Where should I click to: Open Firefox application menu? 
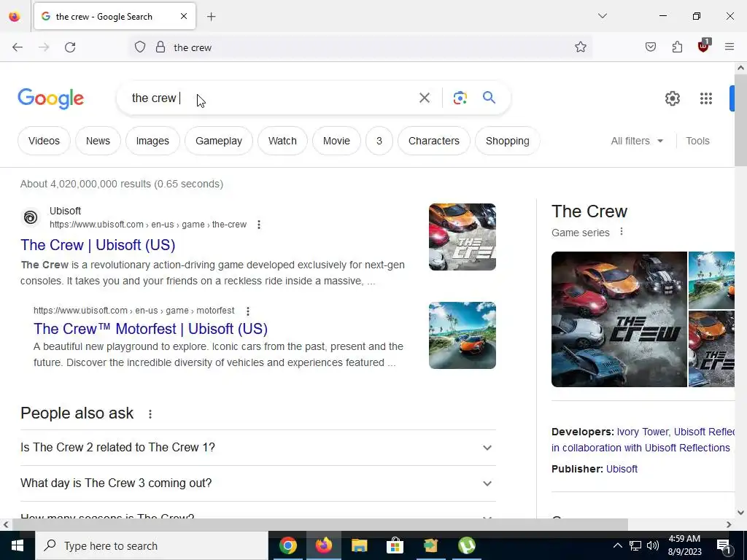point(729,47)
